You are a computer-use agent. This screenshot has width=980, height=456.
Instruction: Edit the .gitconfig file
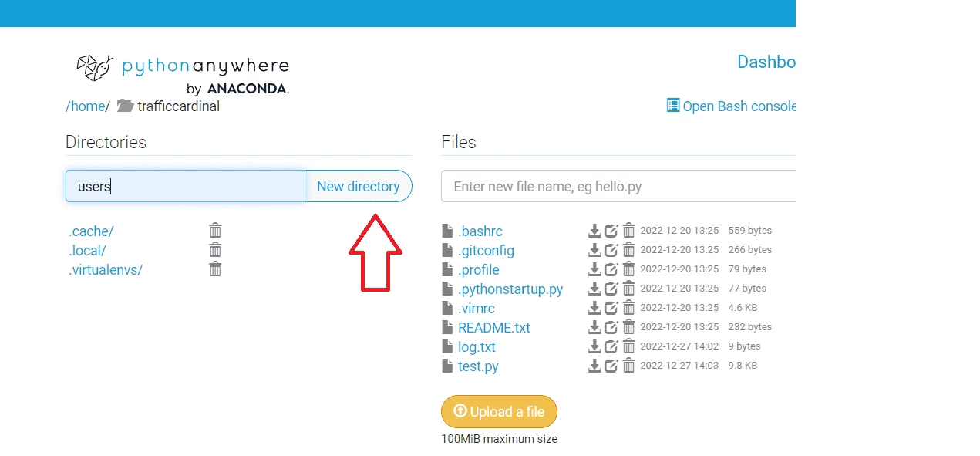point(611,250)
